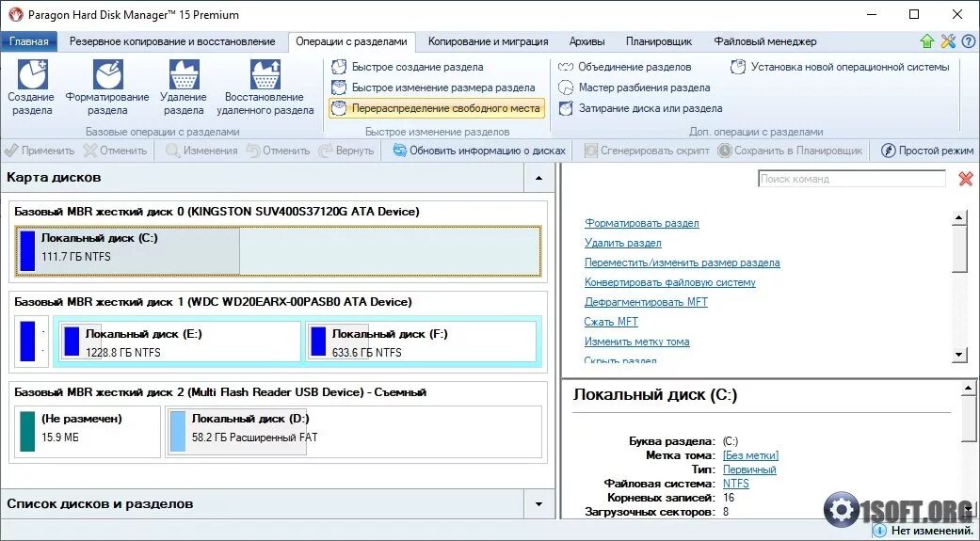
Task: Click the info icon in status bar
Action: coord(879,531)
